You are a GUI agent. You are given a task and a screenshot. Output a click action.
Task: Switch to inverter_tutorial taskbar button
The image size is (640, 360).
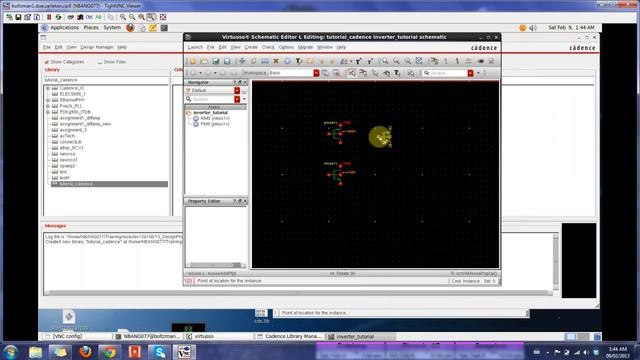coord(360,336)
